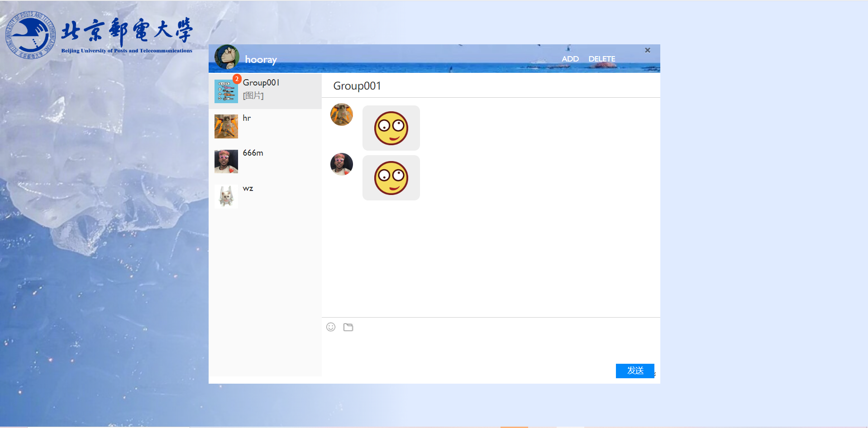Screen dimensions: 868x428
Task: Send the message with 发送 button
Action: (634, 371)
